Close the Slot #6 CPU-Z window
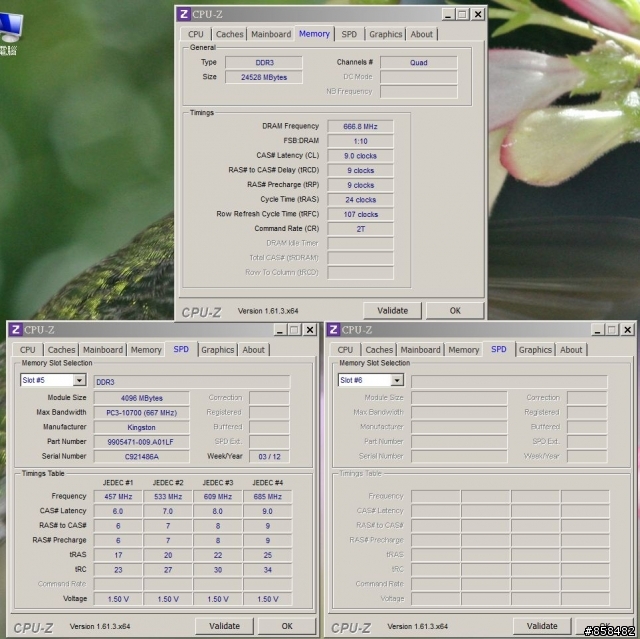 (627, 330)
